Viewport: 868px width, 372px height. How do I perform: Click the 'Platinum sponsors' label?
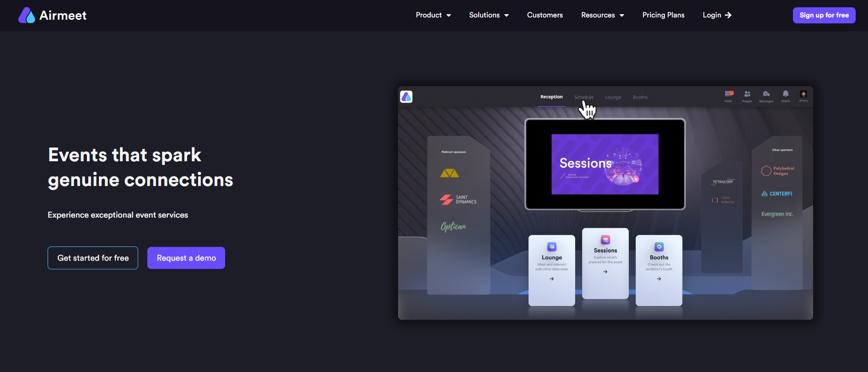point(453,152)
